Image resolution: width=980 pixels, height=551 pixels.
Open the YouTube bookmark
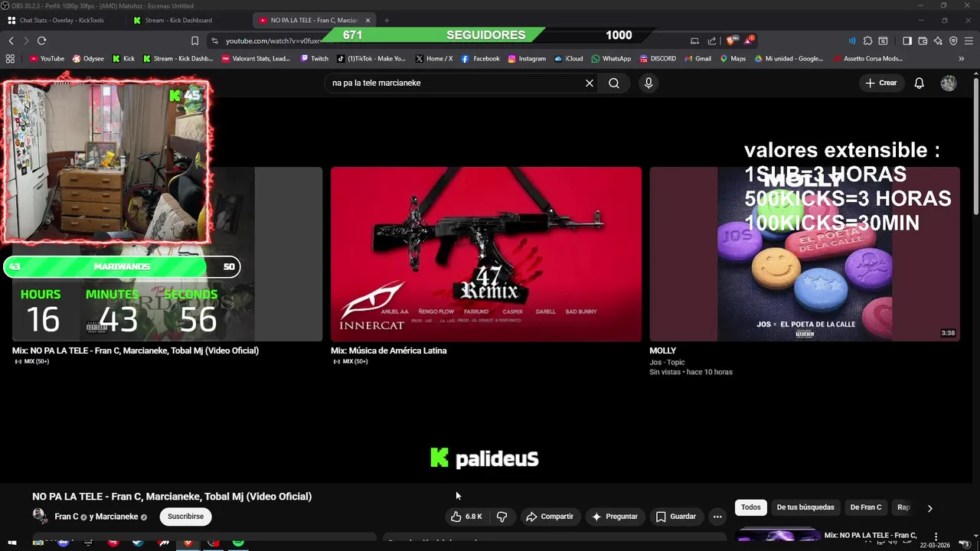(47, 58)
